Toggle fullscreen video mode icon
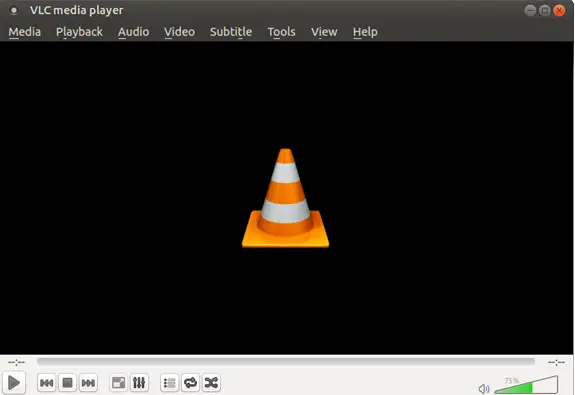 [x=118, y=383]
